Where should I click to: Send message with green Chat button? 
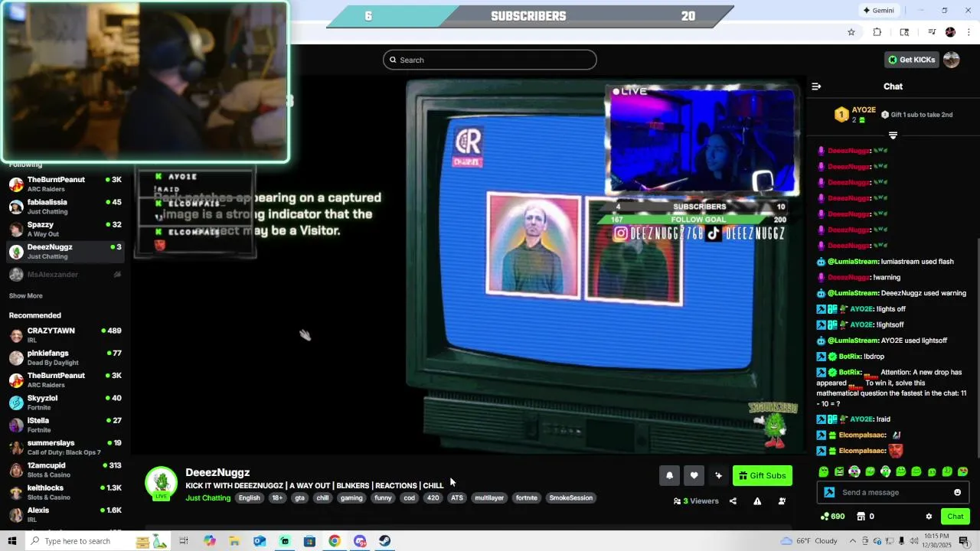(x=955, y=517)
